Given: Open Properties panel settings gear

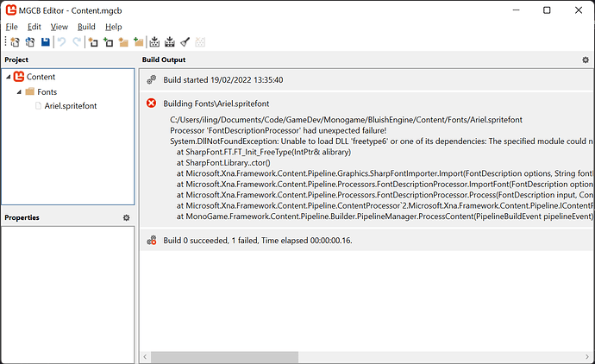Looking at the screenshot, I should (x=127, y=218).
